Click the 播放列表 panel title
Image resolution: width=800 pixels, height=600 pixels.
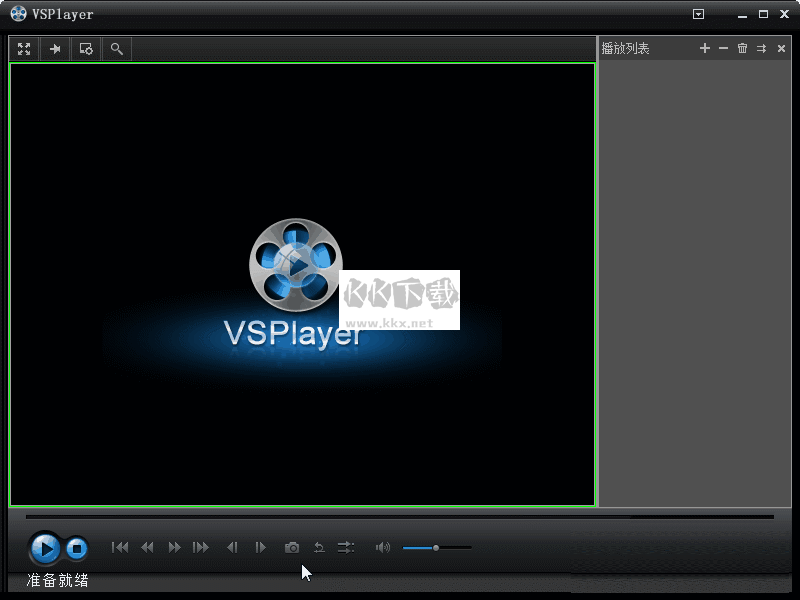[626, 48]
